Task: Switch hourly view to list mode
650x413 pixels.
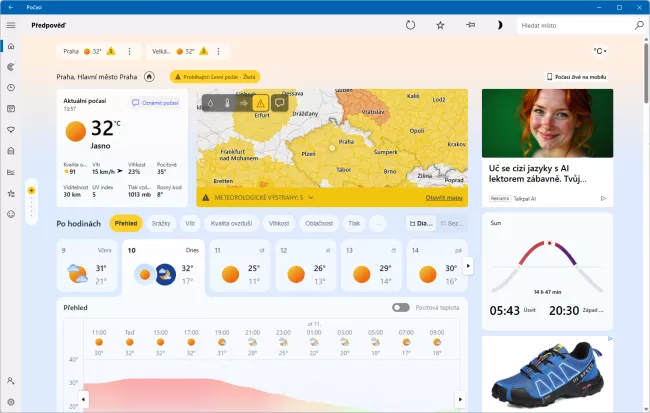Action: coord(451,223)
